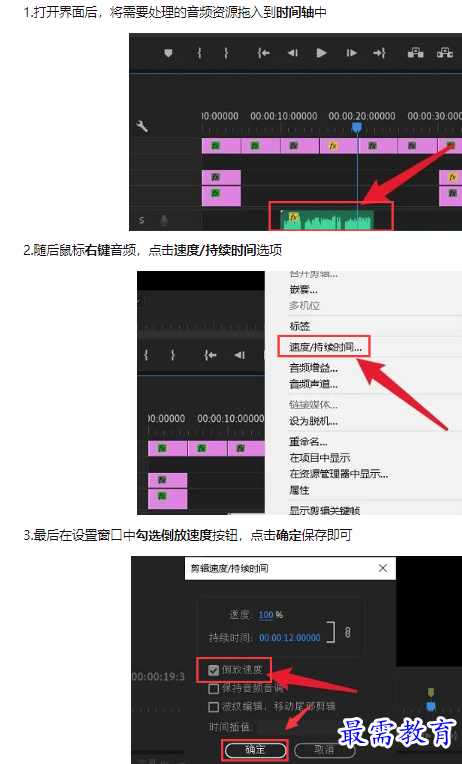The width and height of the screenshot is (462, 764).
Task: Click yellow fx badge on fourth pink clip
Action: 333,145
